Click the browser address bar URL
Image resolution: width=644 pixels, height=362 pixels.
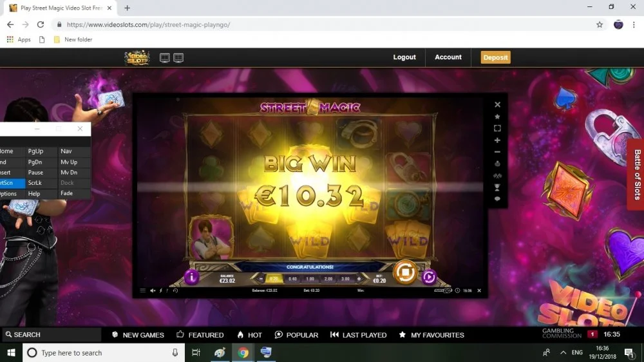148,24
